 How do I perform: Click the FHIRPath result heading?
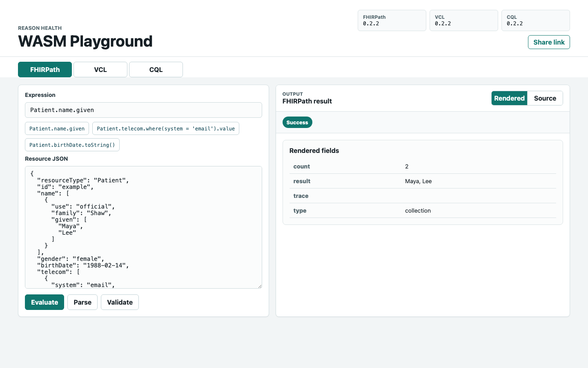tap(307, 101)
